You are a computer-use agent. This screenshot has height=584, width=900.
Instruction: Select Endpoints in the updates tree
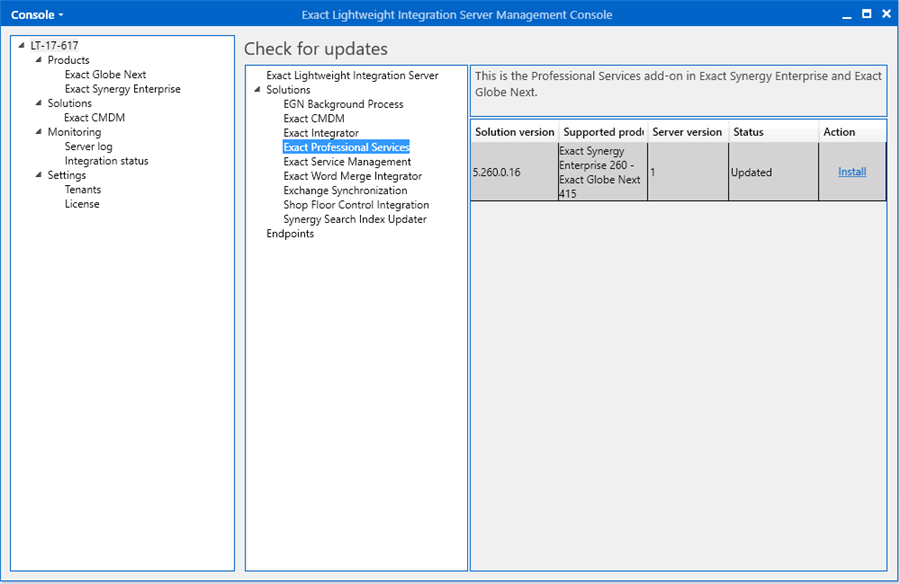(x=290, y=233)
